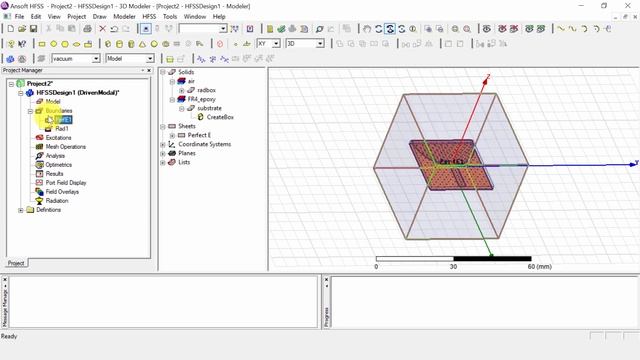Click the blue HFSS design icon beside vacuum
The width and height of the screenshot is (640, 360).
click(11, 59)
